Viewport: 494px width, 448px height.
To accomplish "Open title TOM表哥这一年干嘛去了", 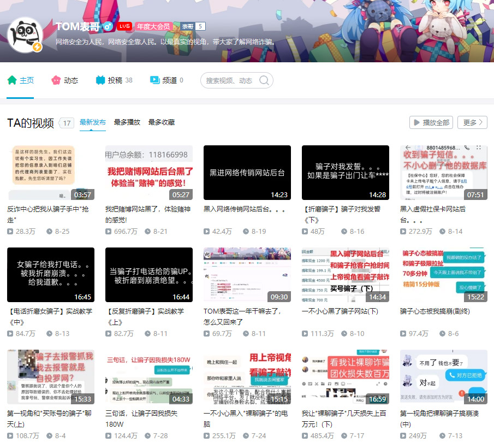I will [242, 316].
